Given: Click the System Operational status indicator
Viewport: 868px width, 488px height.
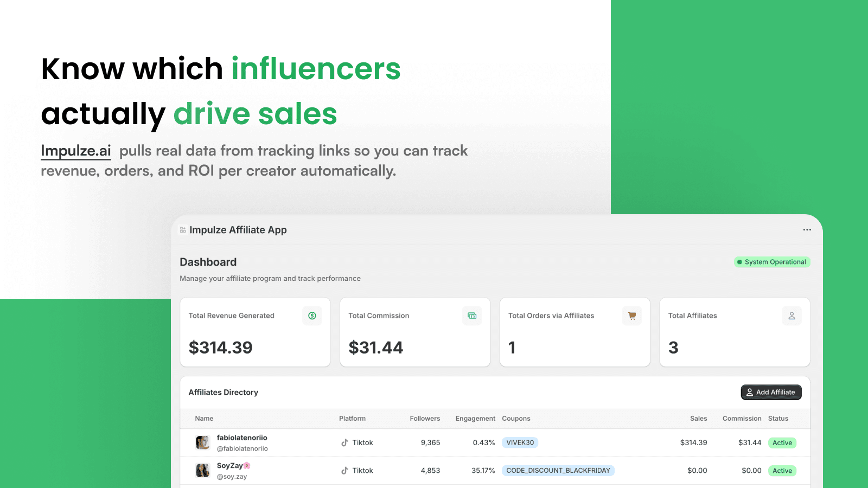Looking at the screenshot, I should click(x=771, y=262).
